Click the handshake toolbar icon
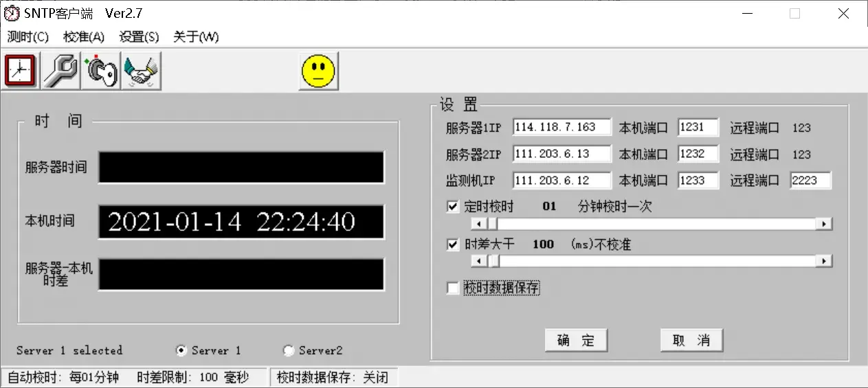The width and height of the screenshot is (868, 388). click(x=142, y=71)
